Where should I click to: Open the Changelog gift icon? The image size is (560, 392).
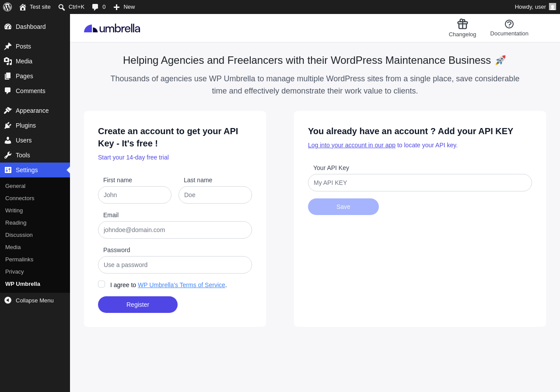pos(462,24)
